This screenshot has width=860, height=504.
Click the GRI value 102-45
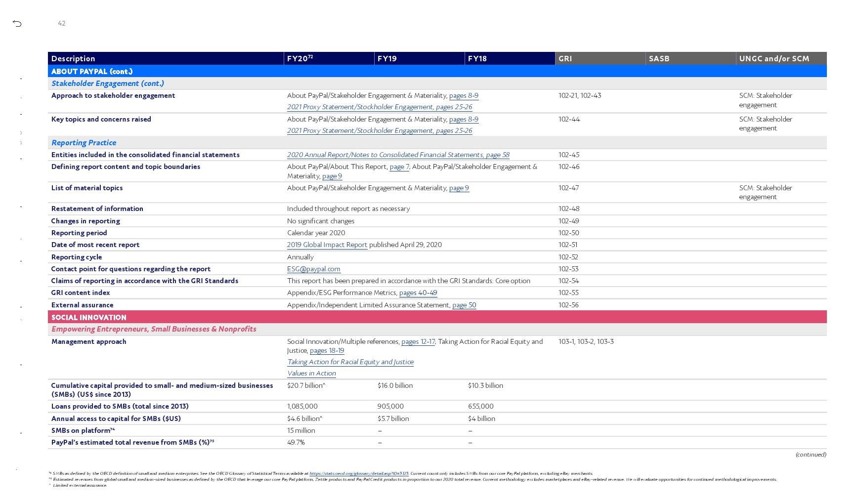click(x=569, y=155)
